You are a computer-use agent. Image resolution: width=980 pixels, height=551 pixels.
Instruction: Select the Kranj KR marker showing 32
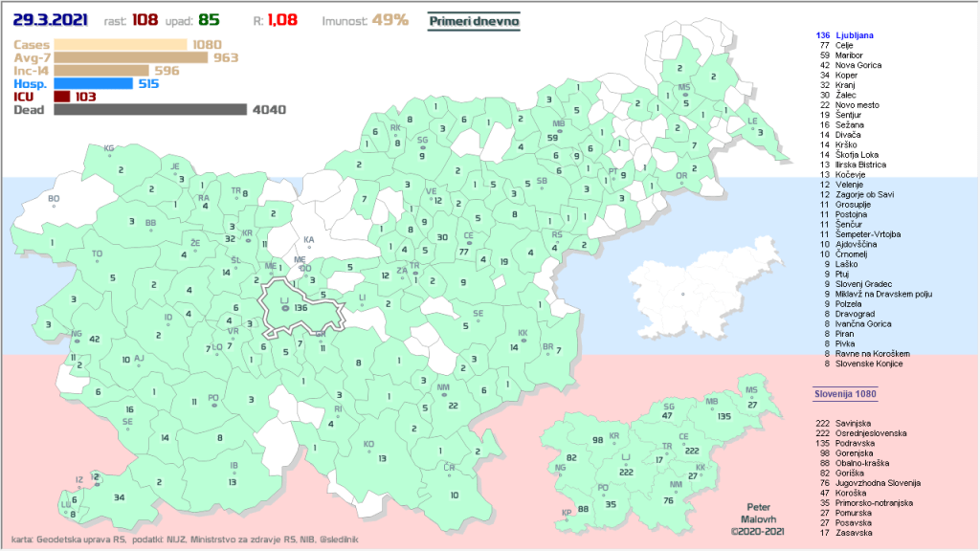(x=247, y=233)
